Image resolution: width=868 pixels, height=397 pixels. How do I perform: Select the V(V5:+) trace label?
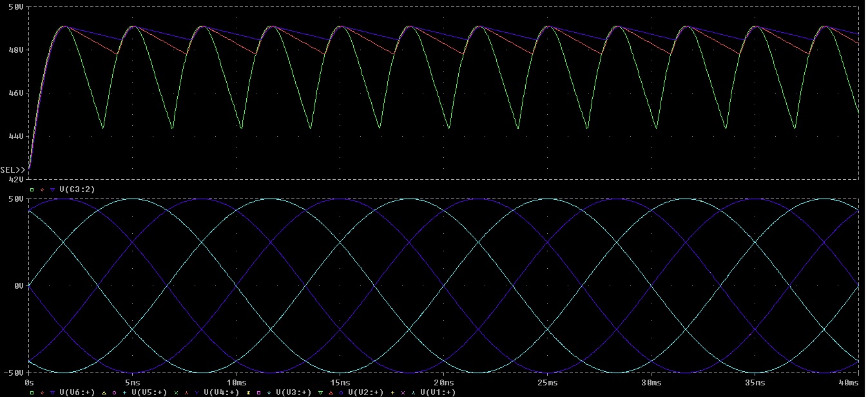point(149,392)
